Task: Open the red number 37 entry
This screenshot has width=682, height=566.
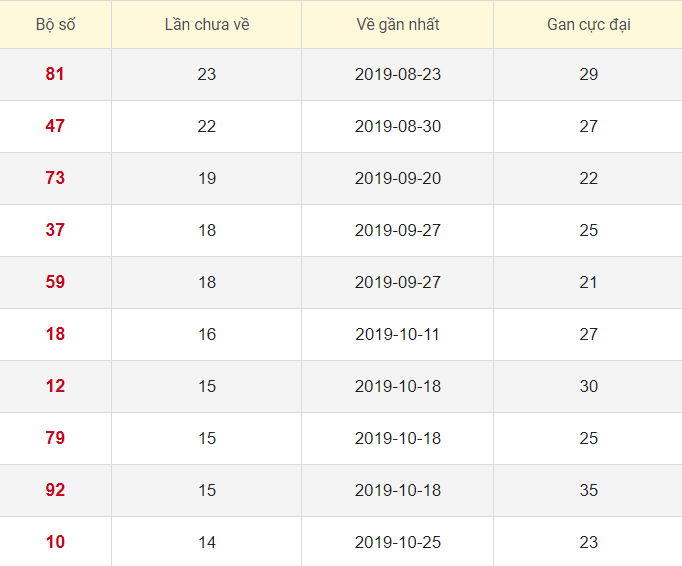Action: click(55, 230)
